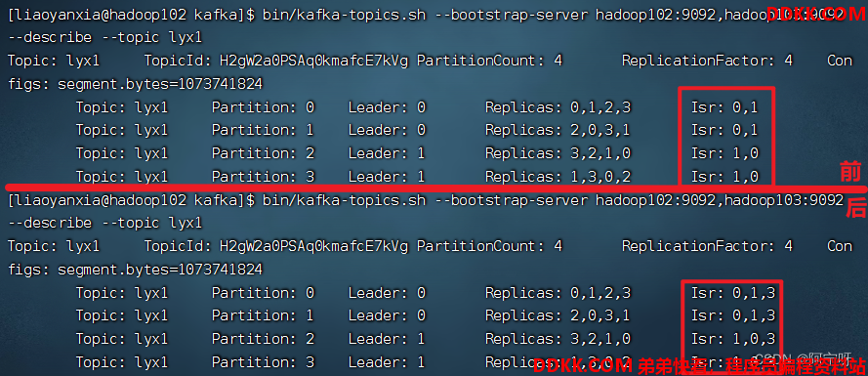Click "Leader: 0" on the first output's Partition 1 row
The height and width of the screenshot is (376, 868).
387,131
